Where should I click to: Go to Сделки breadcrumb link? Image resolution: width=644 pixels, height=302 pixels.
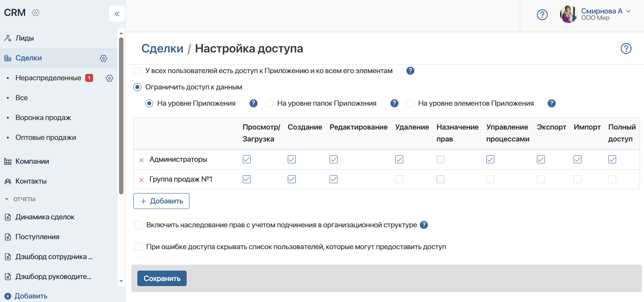tap(162, 48)
